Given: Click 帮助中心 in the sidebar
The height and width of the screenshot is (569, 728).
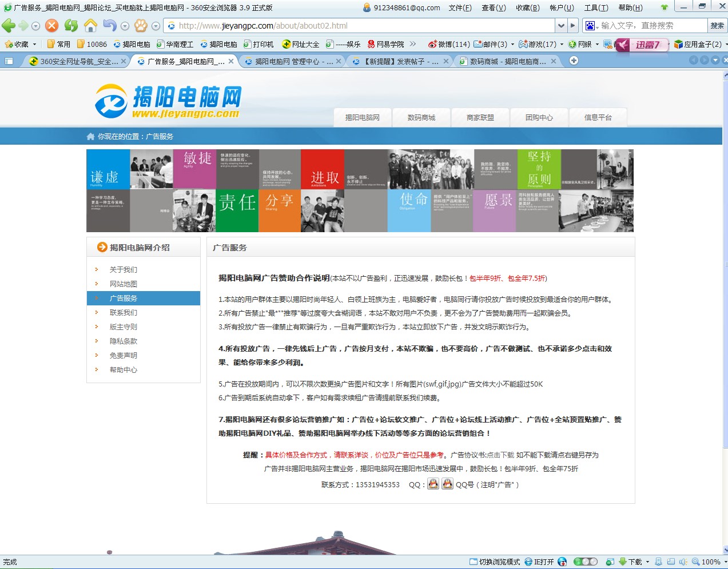Looking at the screenshot, I should click(x=124, y=370).
